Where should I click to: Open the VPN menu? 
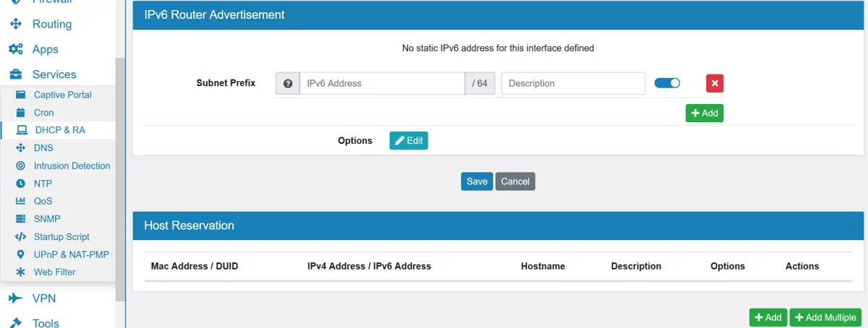tap(44, 298)
